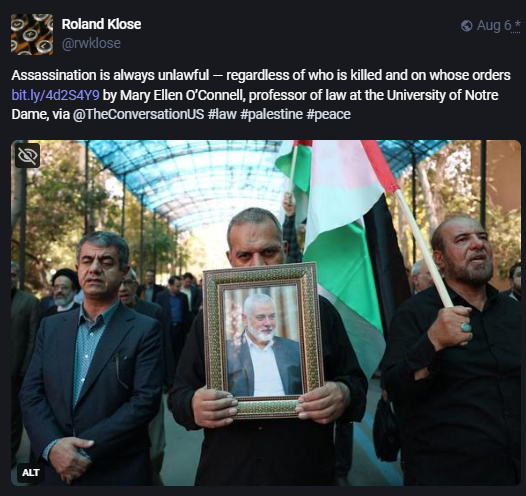The image size is (526, 496).
Task: Show the ALT text badge on the photo
Action: tap(31, 473)
